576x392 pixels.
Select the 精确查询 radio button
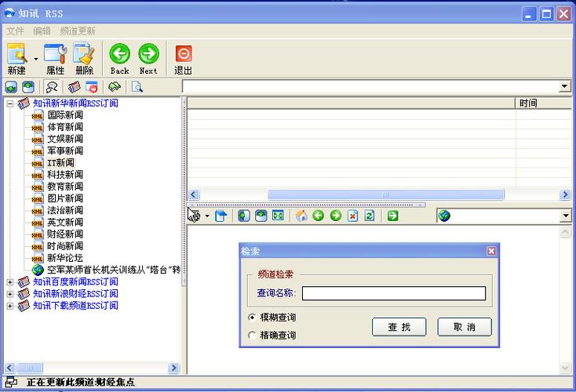[252, 335]
